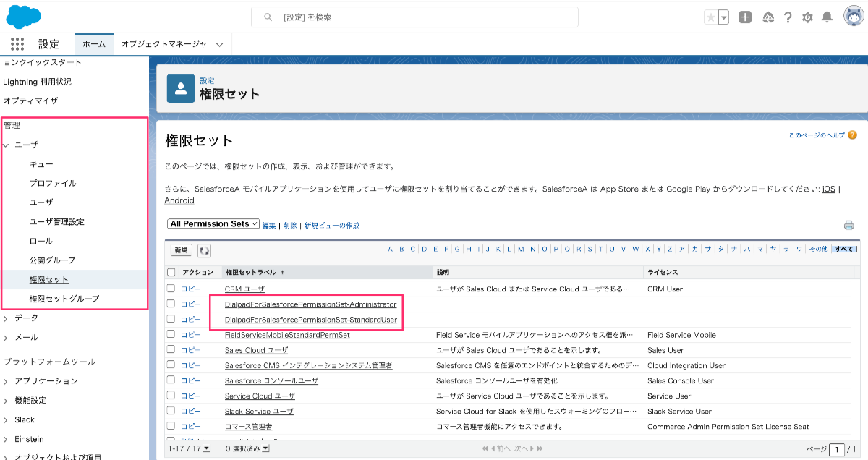Open the オブジェクトマネージャ tab dropdown chevron
Image resolution: width=868 pixels, height=460 pixels.
click(x=219, y=44)
